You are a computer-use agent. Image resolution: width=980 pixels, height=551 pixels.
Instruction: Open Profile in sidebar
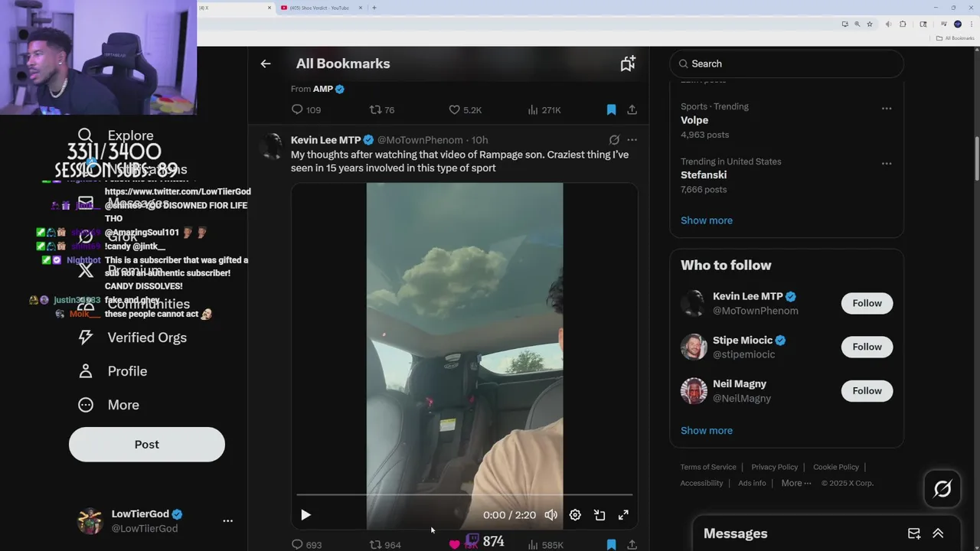[x=113, y=371]
